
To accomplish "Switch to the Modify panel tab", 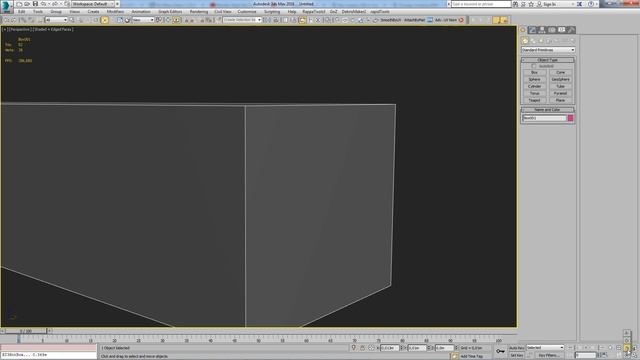I will [x=532, y=30].
